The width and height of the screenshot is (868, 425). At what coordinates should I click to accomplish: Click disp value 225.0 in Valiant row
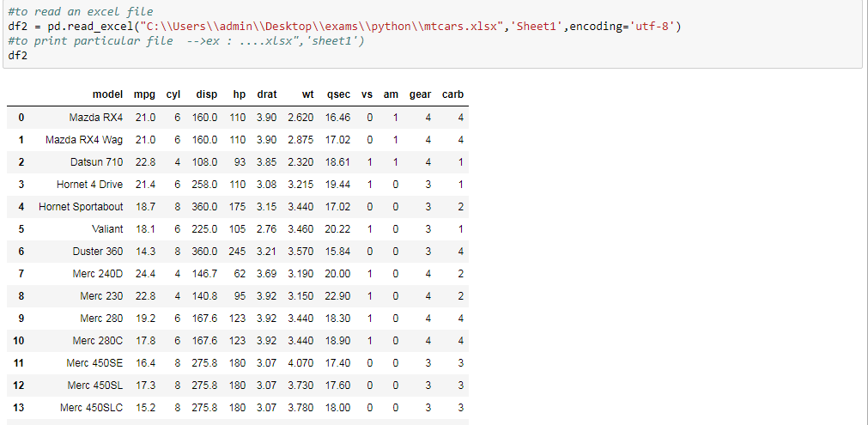[205, 229]
